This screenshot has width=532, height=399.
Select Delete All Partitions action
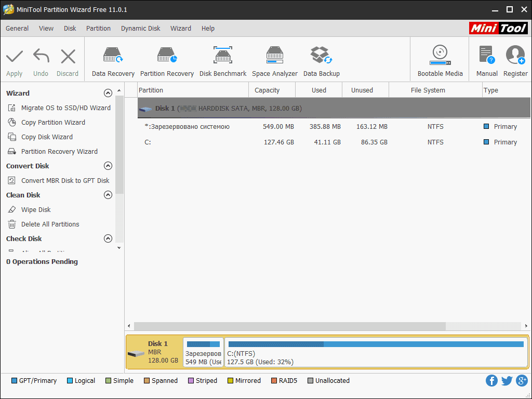[x=43, y=224]
